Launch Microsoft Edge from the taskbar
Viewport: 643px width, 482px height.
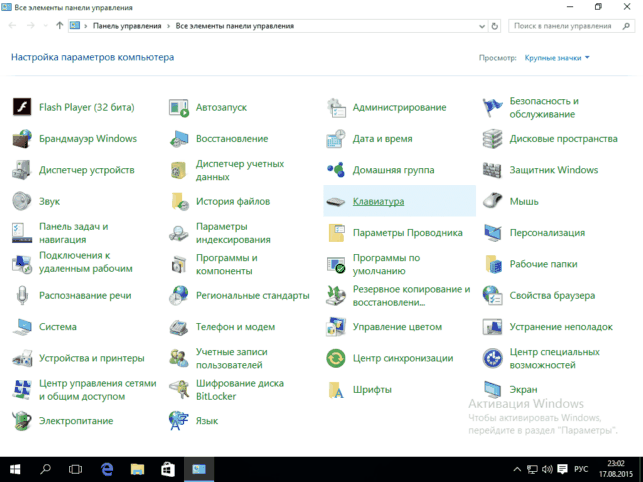click(x=107, y=469)
